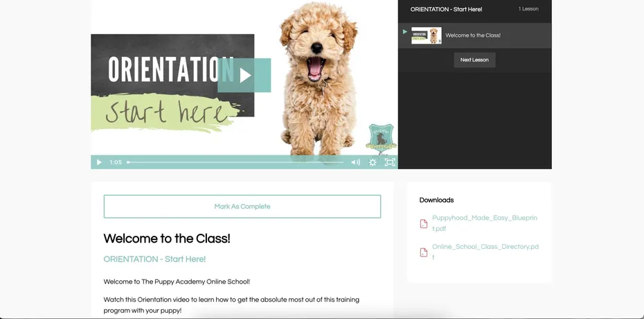Screen dimensions: 644x319
Task: Click the 1:05 video duration label
Action: pos(116,162)
